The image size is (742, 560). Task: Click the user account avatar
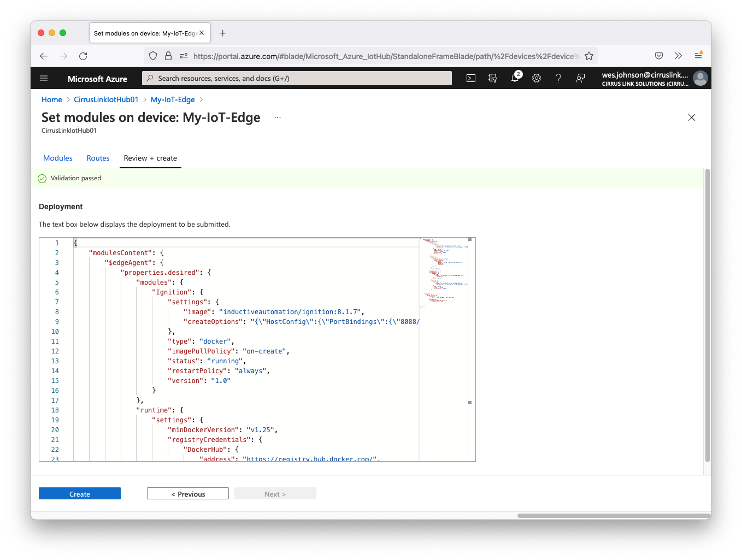point(700,78)
